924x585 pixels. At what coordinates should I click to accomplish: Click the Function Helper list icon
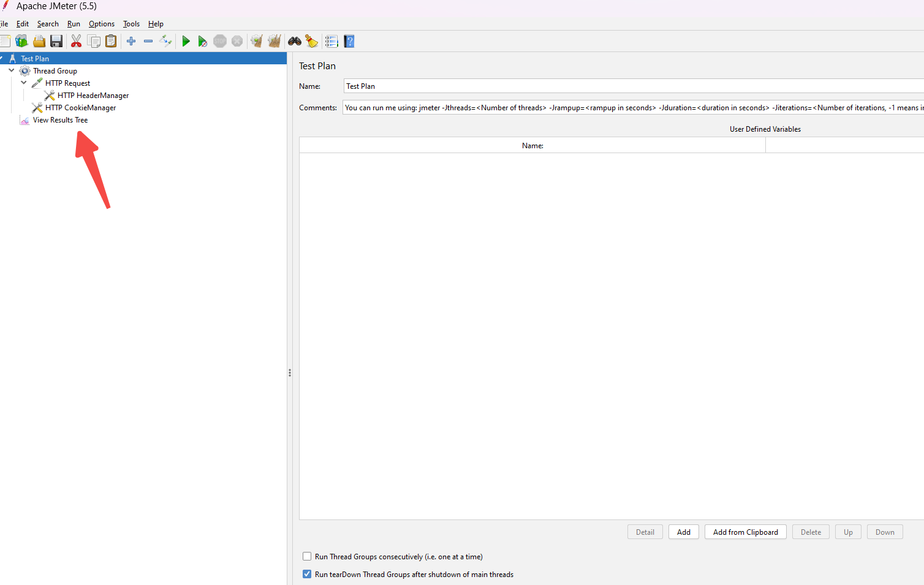[331, 41]
